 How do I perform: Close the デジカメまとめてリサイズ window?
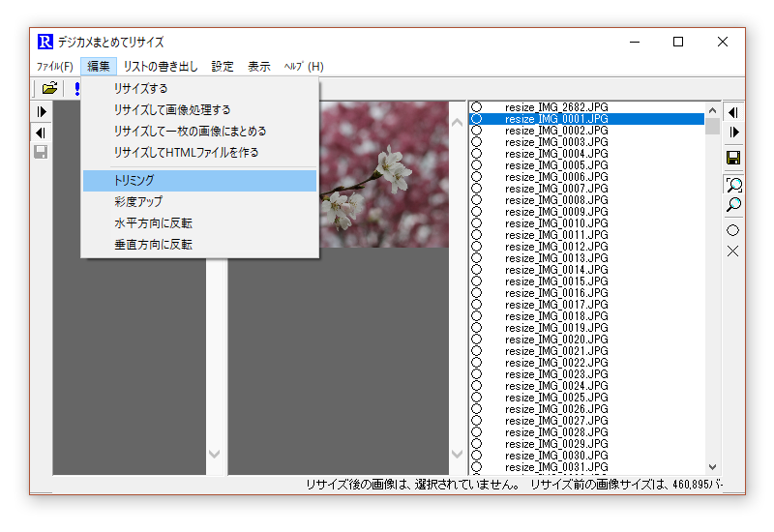pyautogui.click(x=723, y=42)
